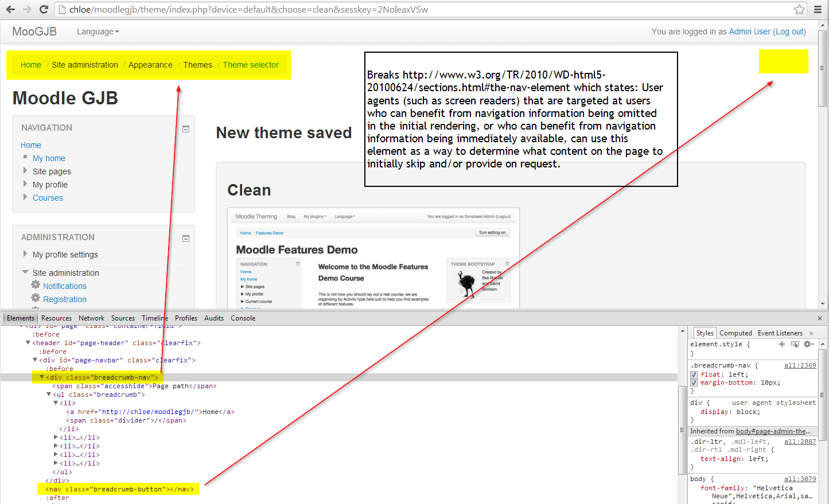Close the DevTools panel with the X
Image resolution: width=829 pixels, height=504 pixels.
point(820,318)
